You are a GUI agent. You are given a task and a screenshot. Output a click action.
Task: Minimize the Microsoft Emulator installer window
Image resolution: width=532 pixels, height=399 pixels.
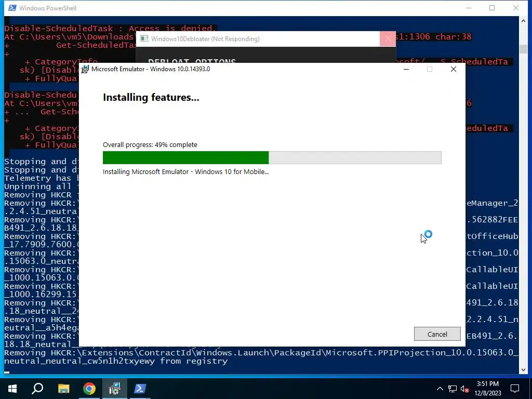point(406,69)
